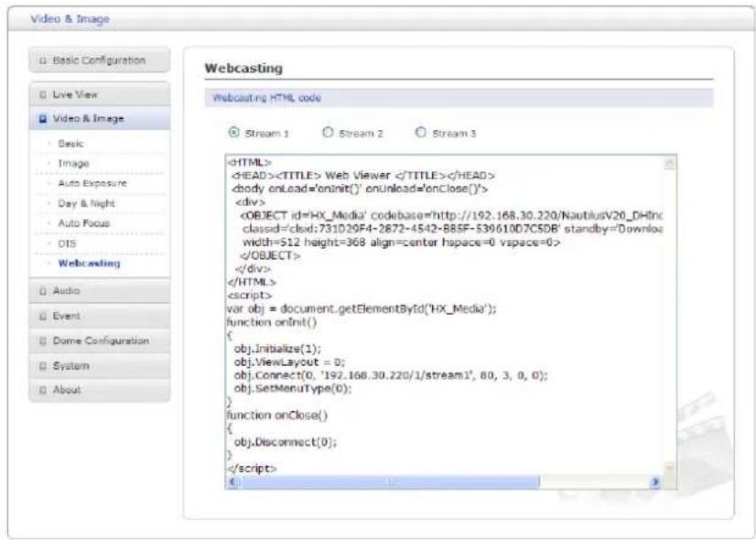Expand the Audio section
Screen dimensions: 756x540
tap(100, 291)
